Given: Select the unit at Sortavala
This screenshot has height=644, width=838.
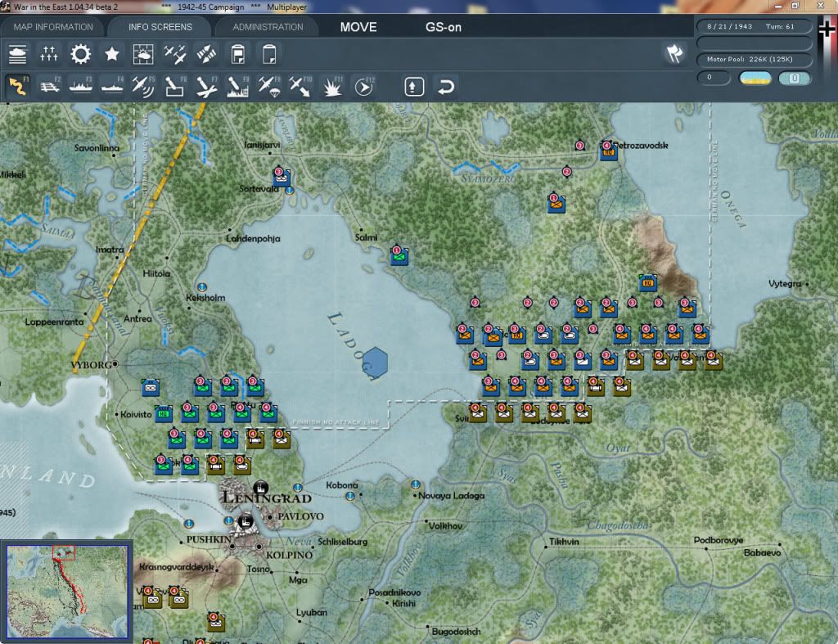Looking at the screenshot, I should pos(282,178).
